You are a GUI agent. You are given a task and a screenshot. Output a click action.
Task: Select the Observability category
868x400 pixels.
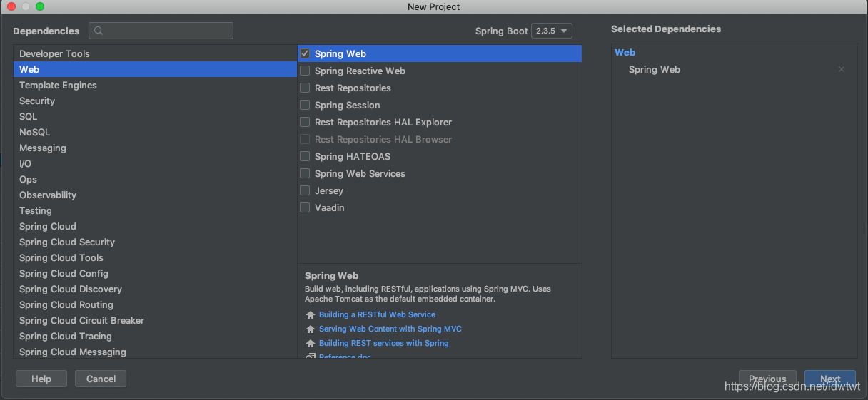(155, 195)
